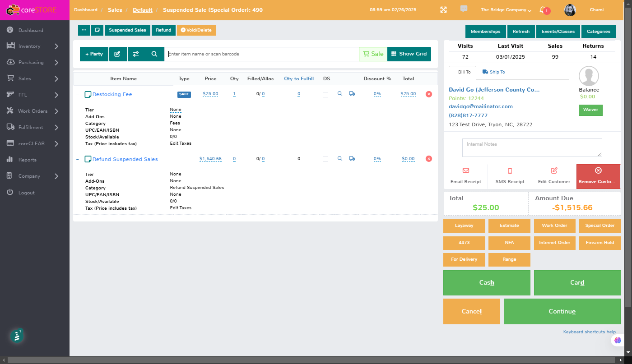Select the Bill To tab
Screen dimensions: 632x364
[x=463, y=72]
